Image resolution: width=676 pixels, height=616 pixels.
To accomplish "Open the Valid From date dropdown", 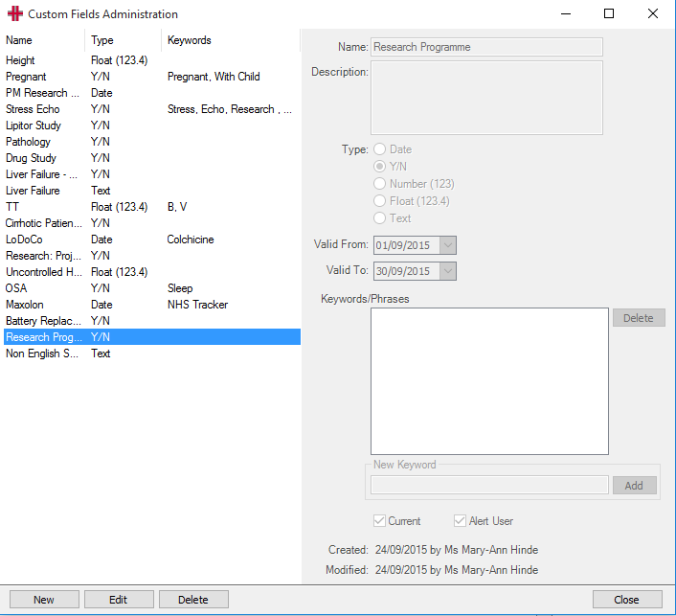I will tap(448, 245).
